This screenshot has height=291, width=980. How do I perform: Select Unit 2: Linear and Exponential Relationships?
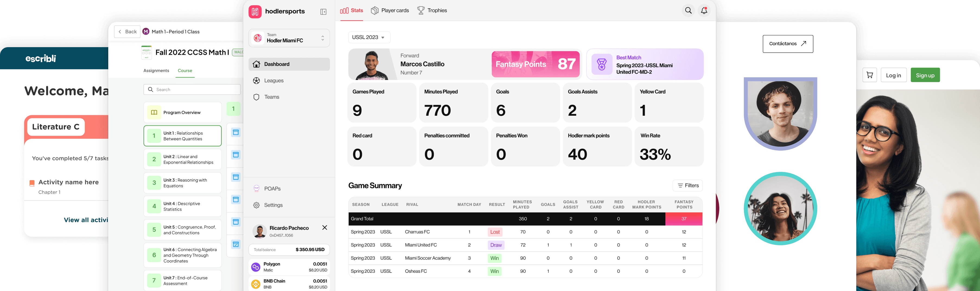point(183,160)
